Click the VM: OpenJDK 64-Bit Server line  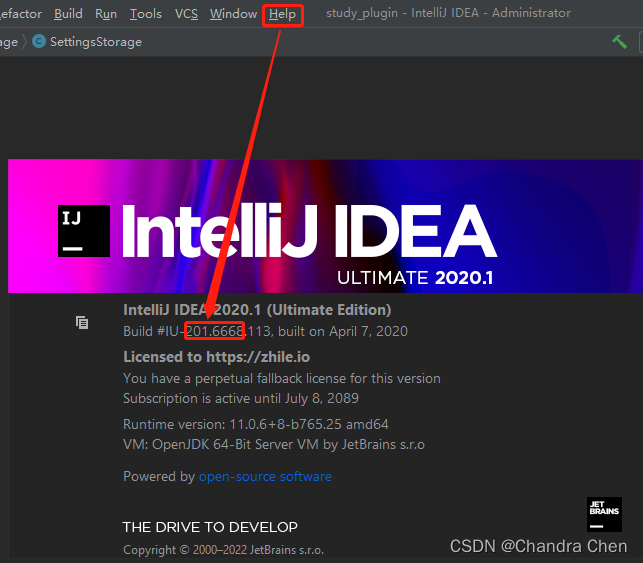click(274, 445)
